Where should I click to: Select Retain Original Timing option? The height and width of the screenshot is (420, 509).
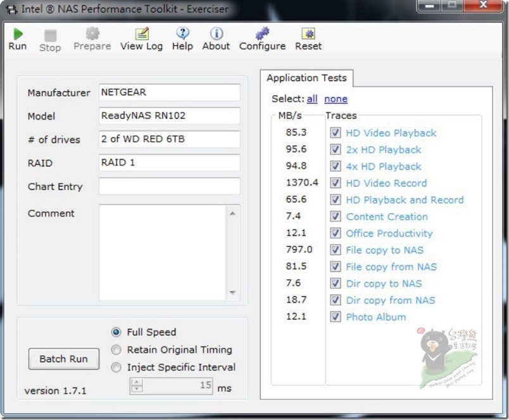(x=116, y=350)
